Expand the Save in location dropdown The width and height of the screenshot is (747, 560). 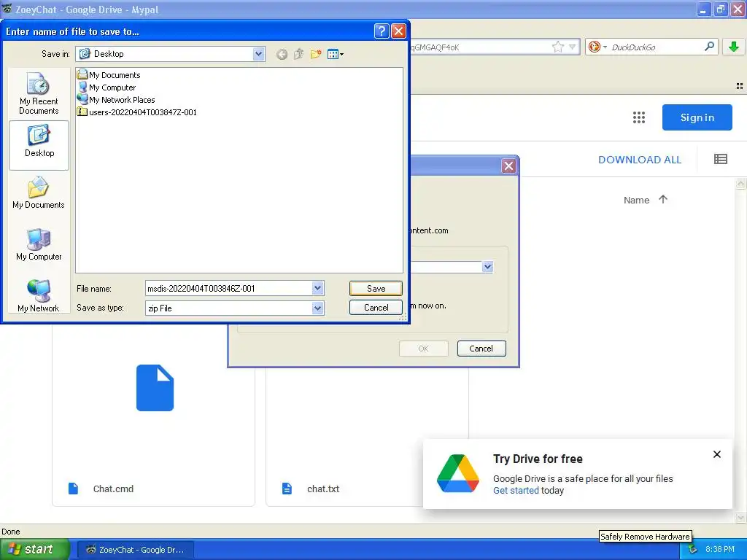click(258, 54)
